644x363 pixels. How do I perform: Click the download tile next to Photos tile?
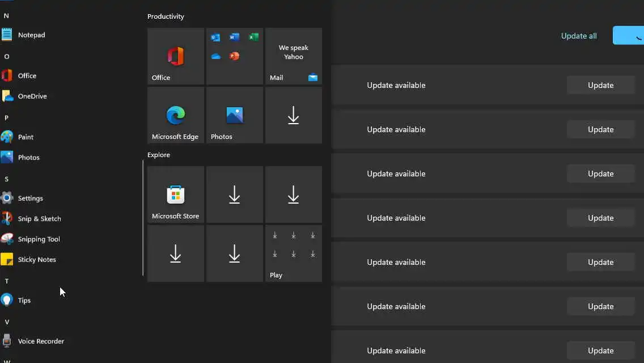tap(294, 115)
